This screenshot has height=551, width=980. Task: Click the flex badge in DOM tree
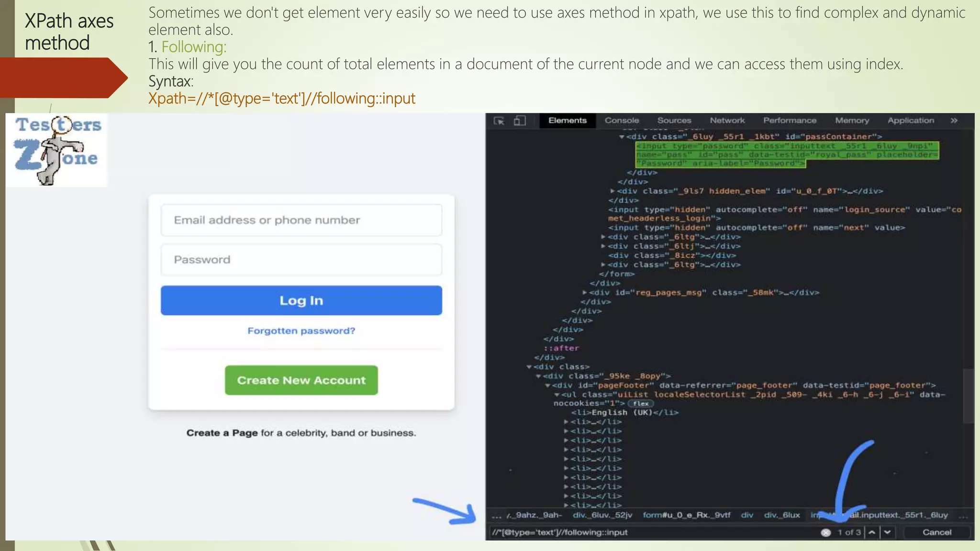pyautogui.click(x=641, y=403)
